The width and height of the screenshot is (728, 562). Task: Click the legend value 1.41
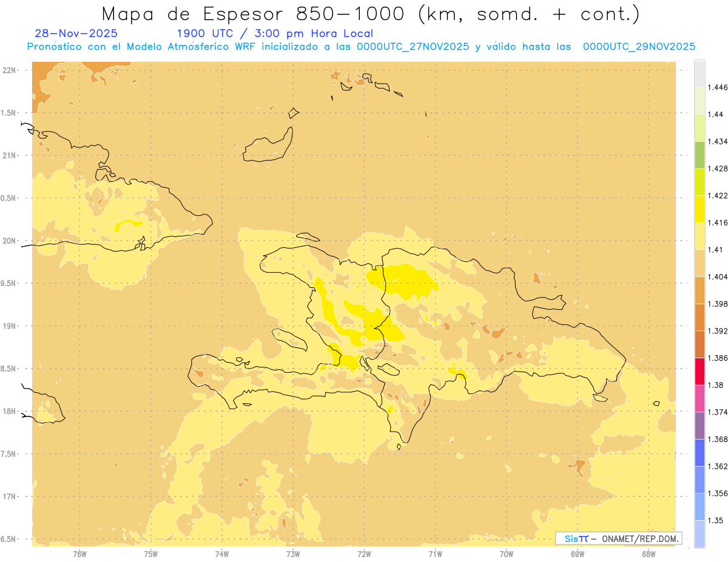716,250
